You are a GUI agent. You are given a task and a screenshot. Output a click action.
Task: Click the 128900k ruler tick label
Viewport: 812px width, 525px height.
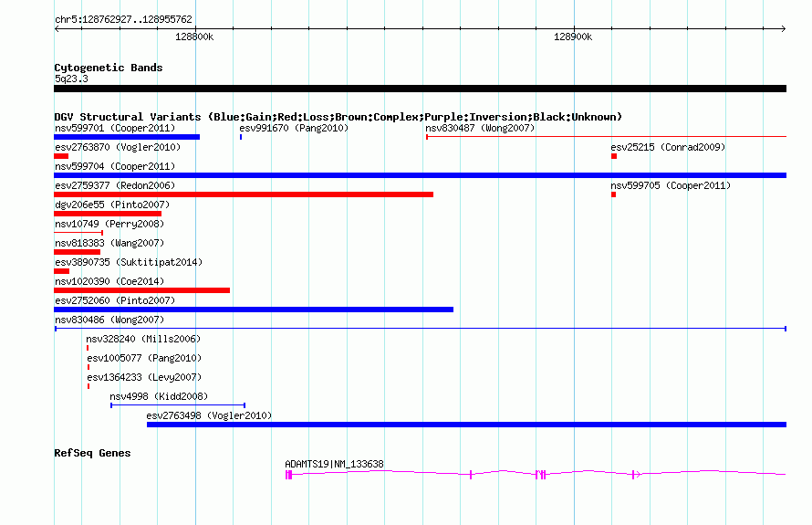point(573,37)
